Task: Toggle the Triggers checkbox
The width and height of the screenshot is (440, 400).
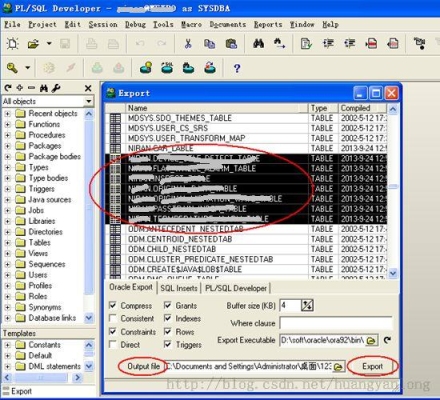Action: [x=168, y=345]
